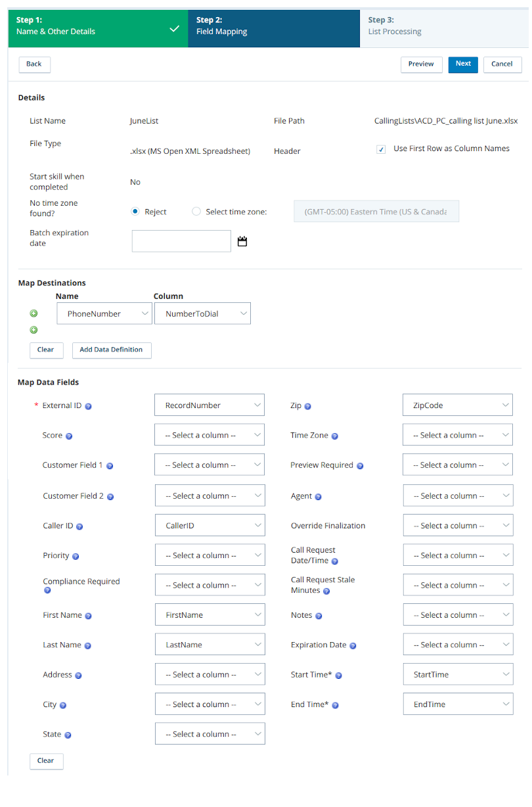532x807 pixels.
Task: Open the Start Time column dropdown
Action: pos(458,674)
